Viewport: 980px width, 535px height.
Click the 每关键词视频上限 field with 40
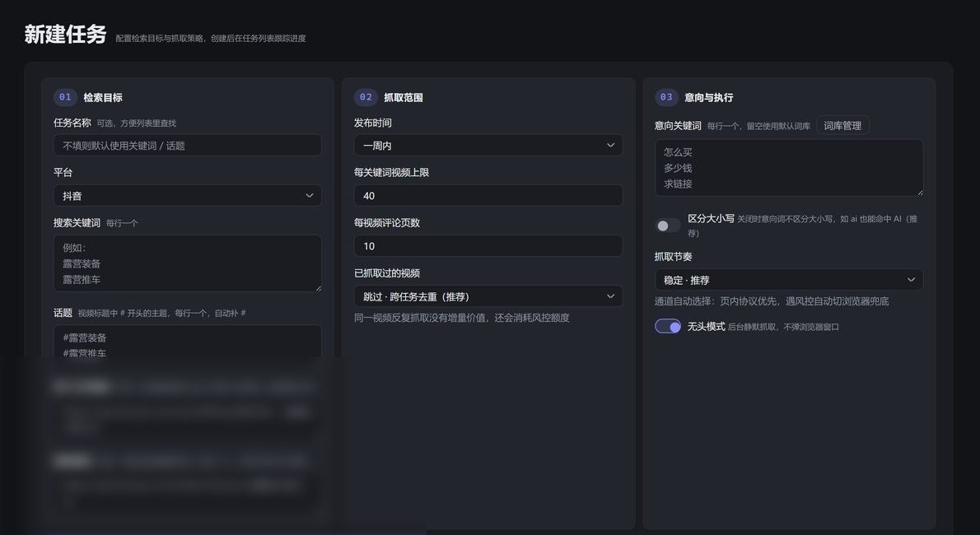point(488,196)
